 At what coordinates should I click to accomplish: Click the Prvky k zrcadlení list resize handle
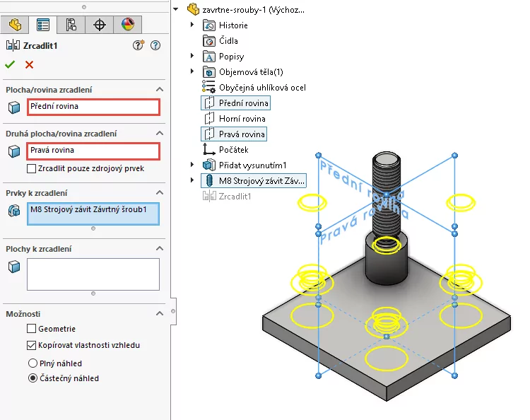[x=93, y=228]
